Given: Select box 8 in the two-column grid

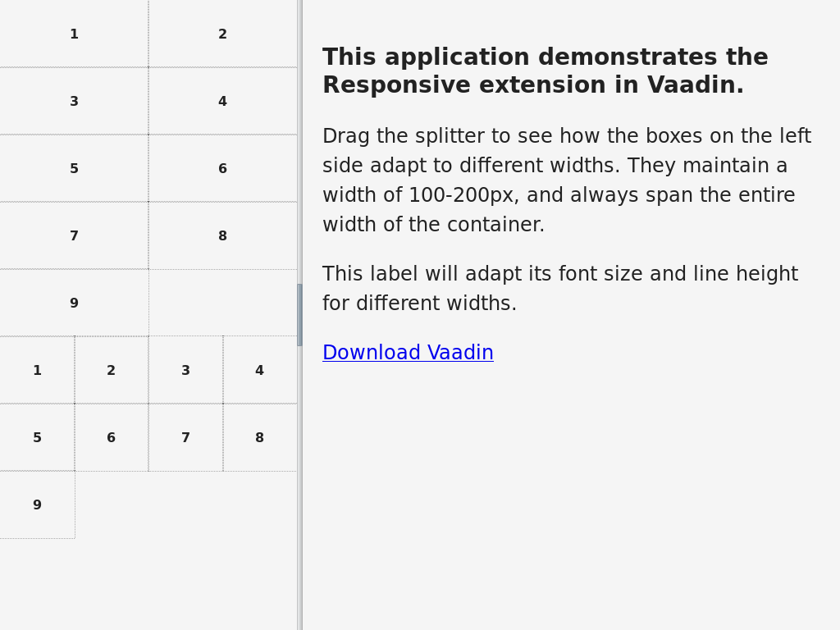Looking at the screenshot, I should 223,235.
